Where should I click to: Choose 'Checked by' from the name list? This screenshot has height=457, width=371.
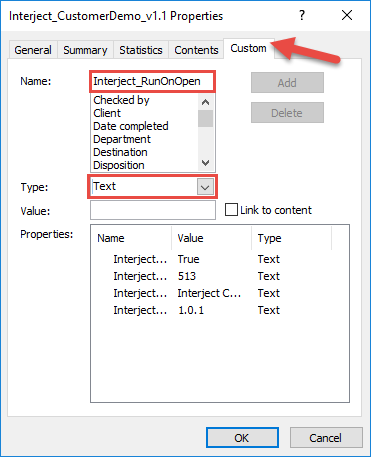tap(121, 100)
